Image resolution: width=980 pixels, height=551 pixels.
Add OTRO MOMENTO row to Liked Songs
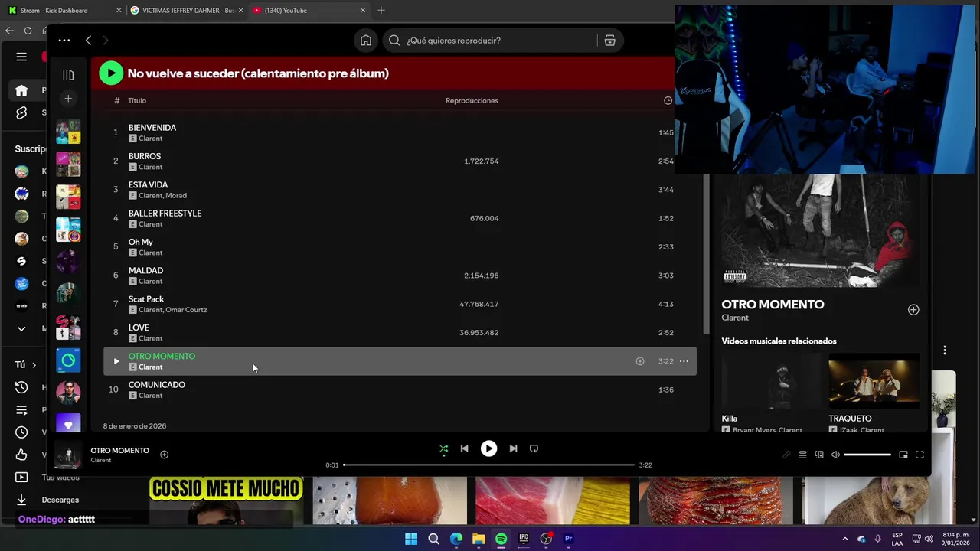pyautogui.click(x=640, y=361)
